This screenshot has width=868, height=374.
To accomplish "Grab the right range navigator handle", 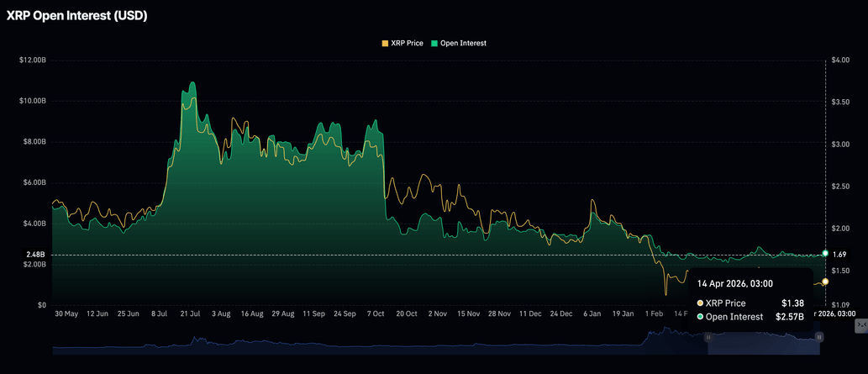I will point(819,337).
